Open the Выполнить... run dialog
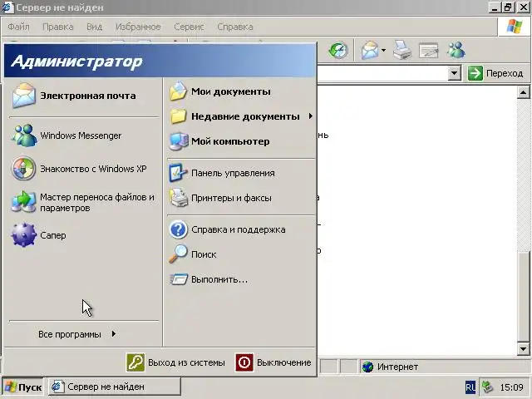 click(x=241, y=279)
